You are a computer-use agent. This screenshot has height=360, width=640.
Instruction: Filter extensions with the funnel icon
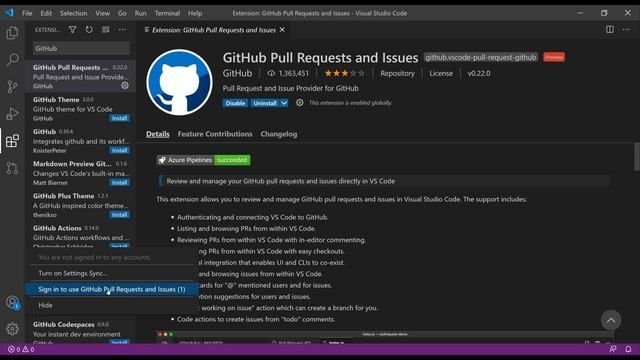(x=72, y=30)
